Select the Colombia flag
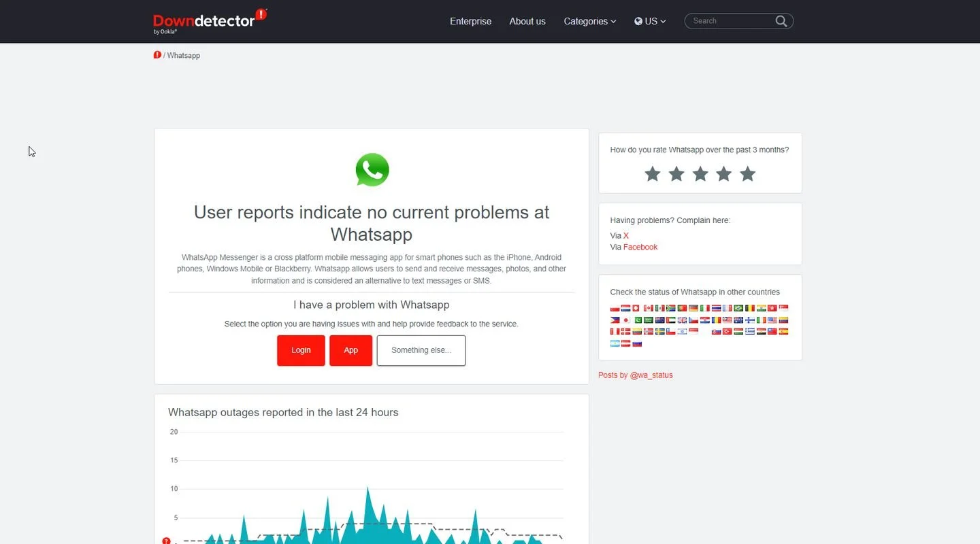 point(783,320)
